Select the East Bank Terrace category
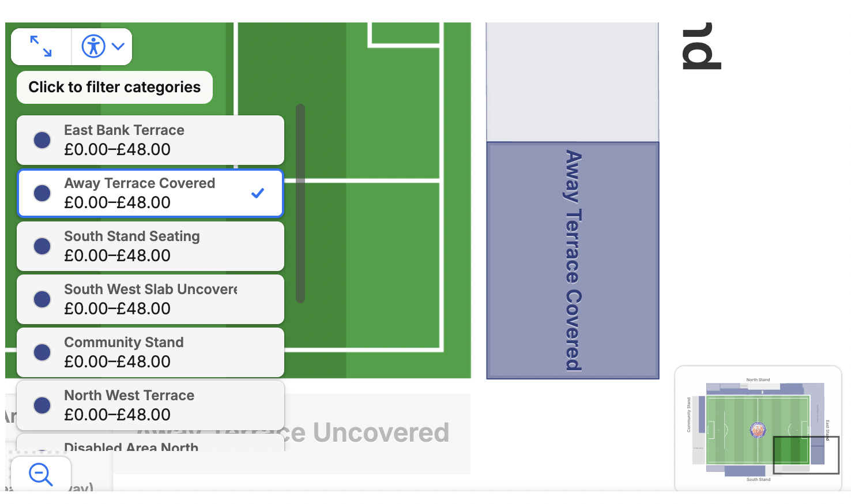 point(150,140)
